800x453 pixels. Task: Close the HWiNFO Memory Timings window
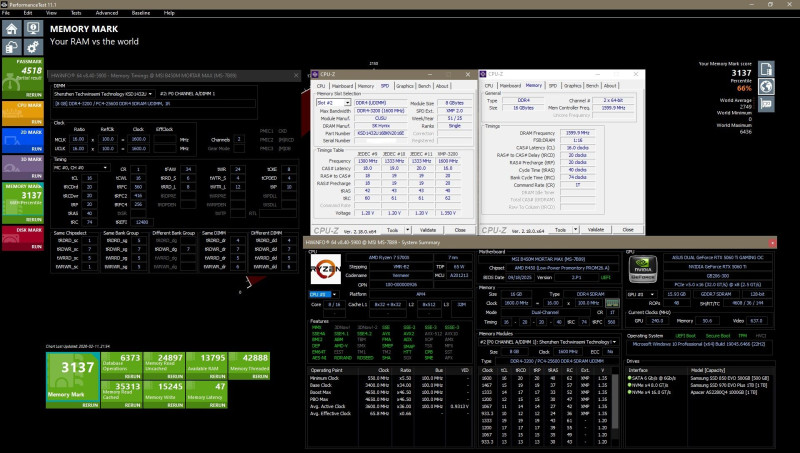pyautogui.click(x=296, y=76)
